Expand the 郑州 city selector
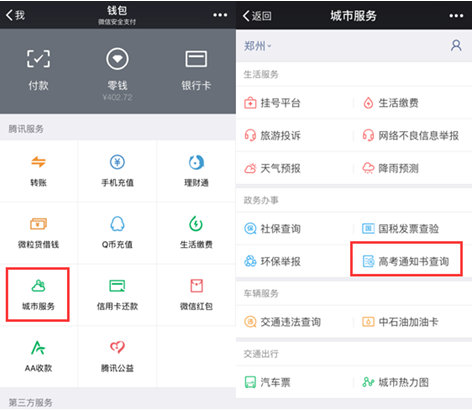The width and height of the screenshot is (472, 410). coord(258,46)
